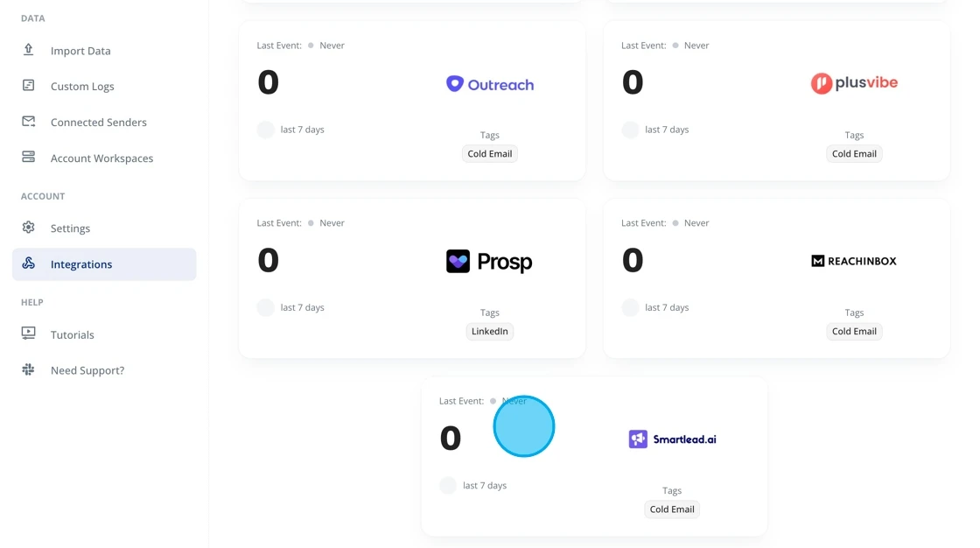Click the Outreach integration logo
This screenshot has height=548, width=980.
(x=489, y=84)
